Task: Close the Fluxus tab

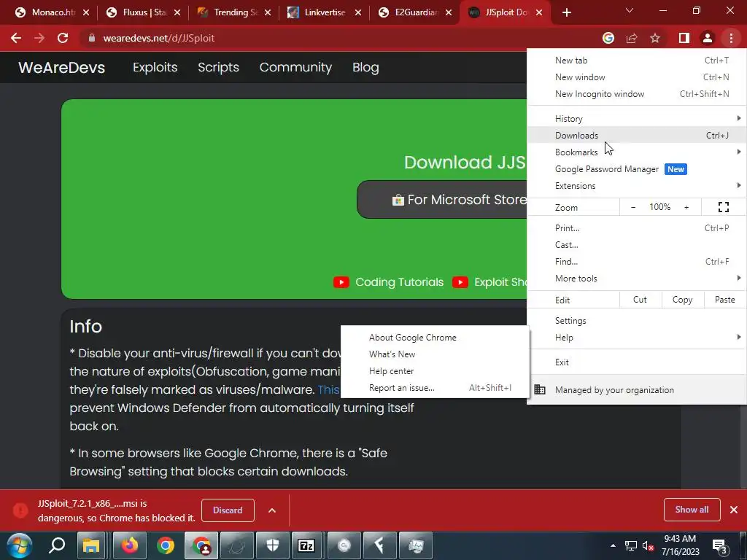Action: point(177,13)
